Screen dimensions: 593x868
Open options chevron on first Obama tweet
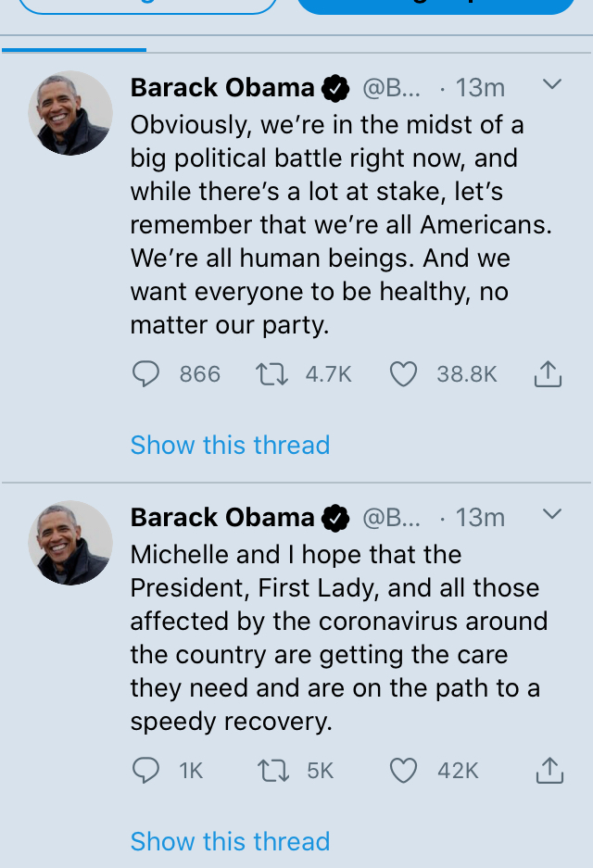552,84
